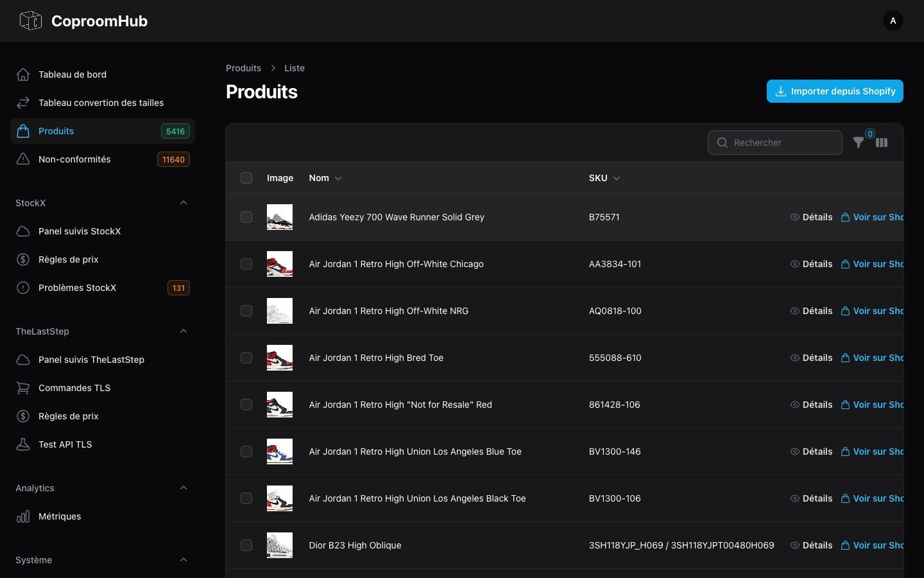924x578 pixels.
Task: Open the filter icon near the search bar
Action: pyautogui.click(x=859, y=143)
